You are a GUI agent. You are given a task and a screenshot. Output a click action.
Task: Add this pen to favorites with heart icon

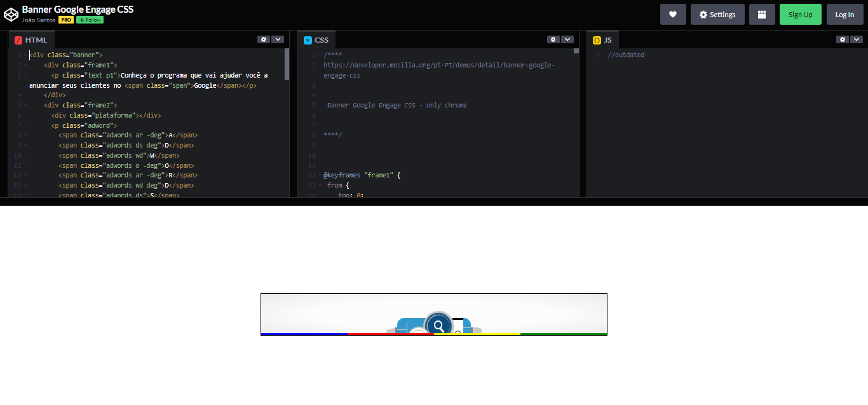click(673, 14)
